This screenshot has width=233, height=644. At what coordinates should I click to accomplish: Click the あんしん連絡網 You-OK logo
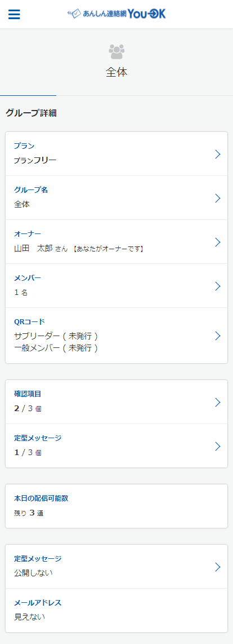[x=116, y=14]
